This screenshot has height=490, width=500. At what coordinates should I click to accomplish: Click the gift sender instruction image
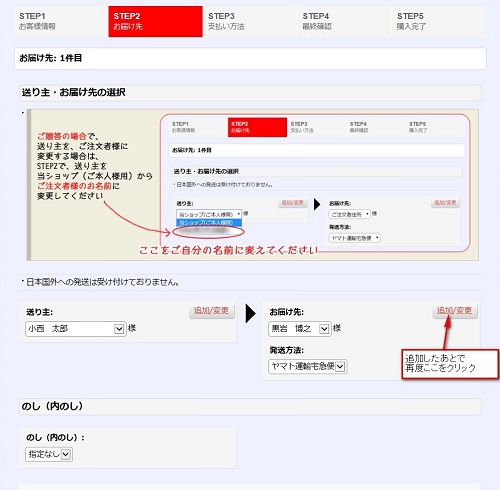(253, 185)
